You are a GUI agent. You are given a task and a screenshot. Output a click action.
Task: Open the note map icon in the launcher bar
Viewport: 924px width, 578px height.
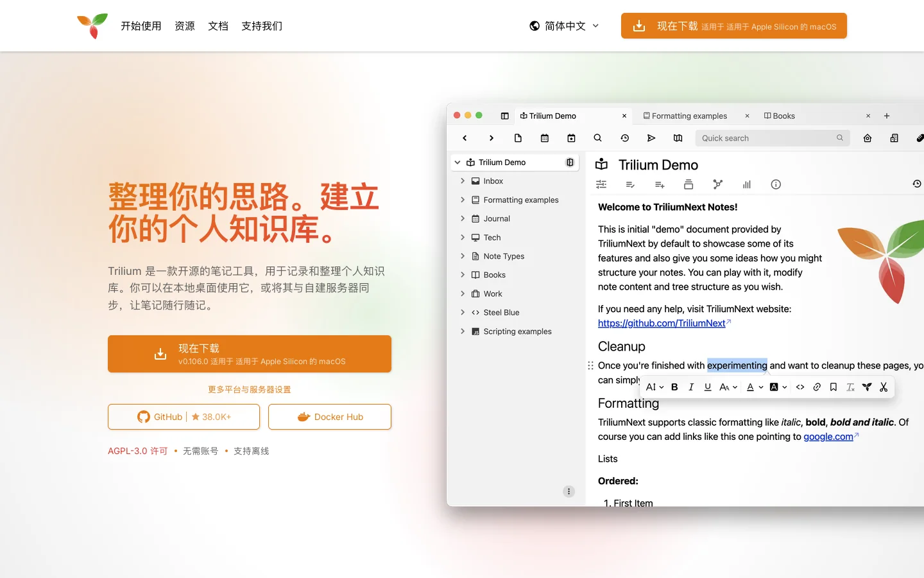click(x=678, y=138)
